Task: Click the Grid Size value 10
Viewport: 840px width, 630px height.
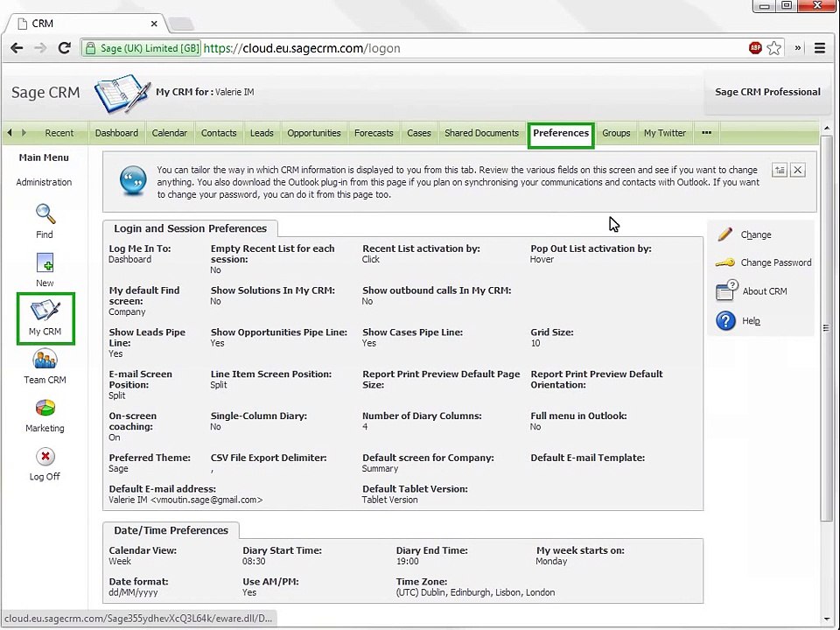Action: click(x=535, y=343)
